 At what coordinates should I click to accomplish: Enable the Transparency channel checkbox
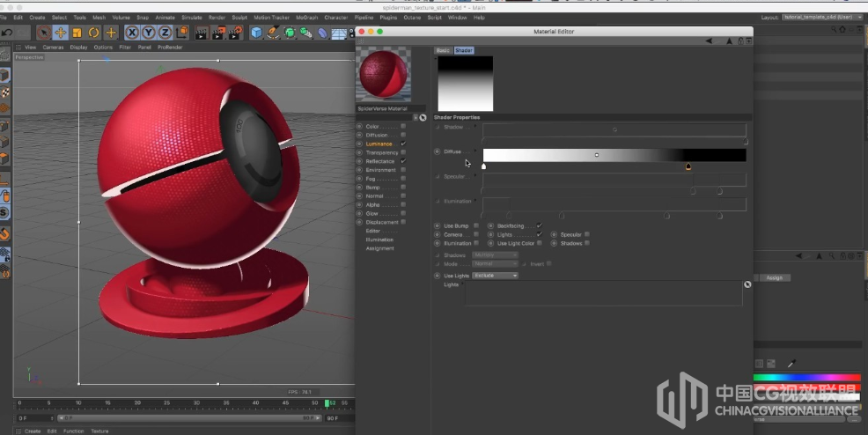pyautogui.click(x=403, y=152)
